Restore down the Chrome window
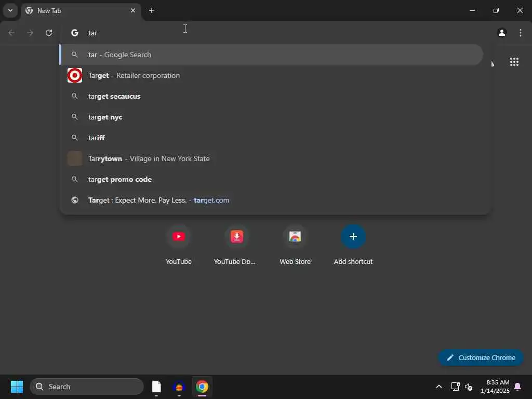 (x=496, y=10)
